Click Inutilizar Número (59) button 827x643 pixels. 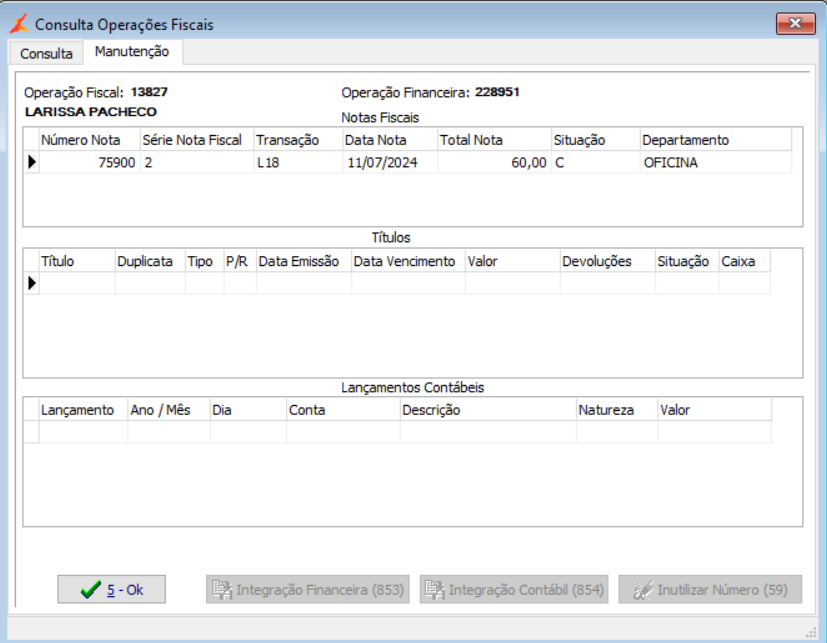click(x=710, y=589)
